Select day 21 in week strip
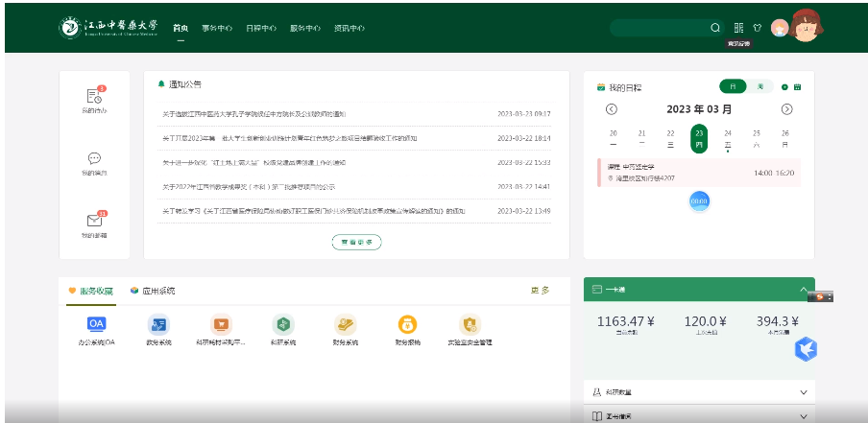This screenshot has height=423, width=868. (642, 138)
